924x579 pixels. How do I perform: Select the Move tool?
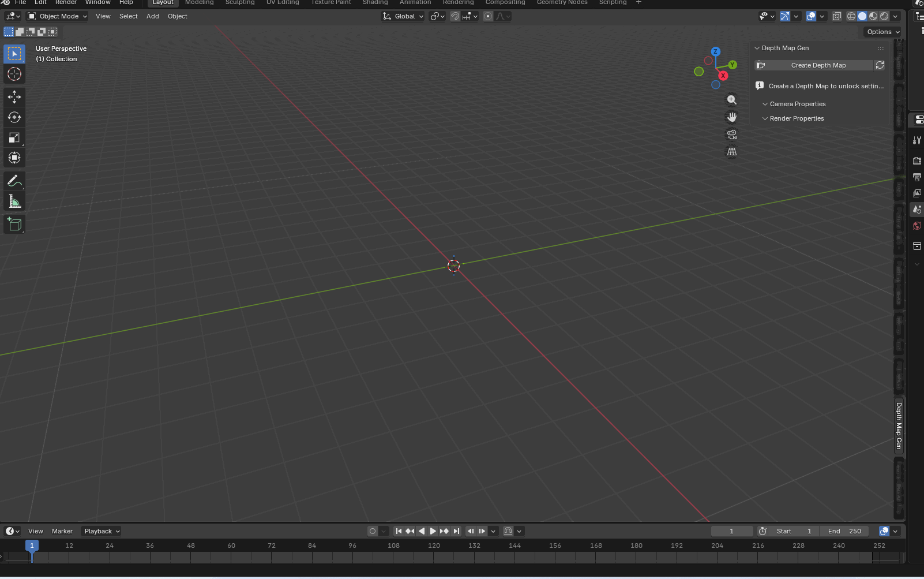[14, 97]
